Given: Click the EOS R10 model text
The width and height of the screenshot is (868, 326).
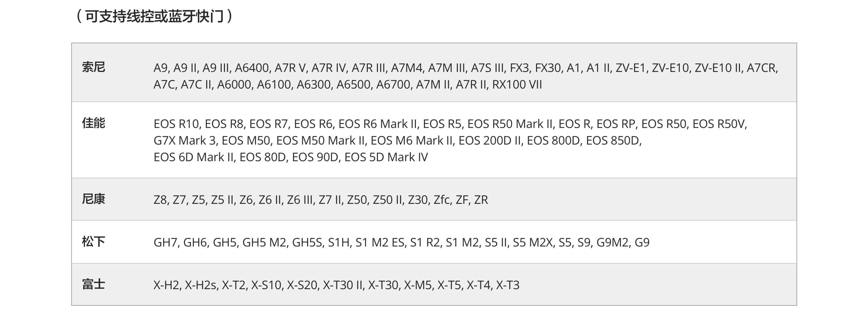Looking at the screenshot, I should [x=176, y=124].
